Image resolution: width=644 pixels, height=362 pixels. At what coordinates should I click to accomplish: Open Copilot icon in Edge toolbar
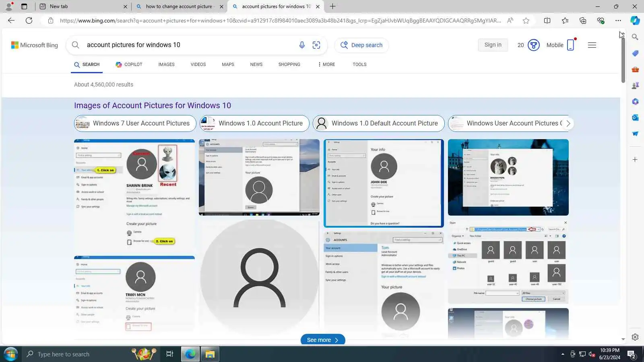point(635,21)
